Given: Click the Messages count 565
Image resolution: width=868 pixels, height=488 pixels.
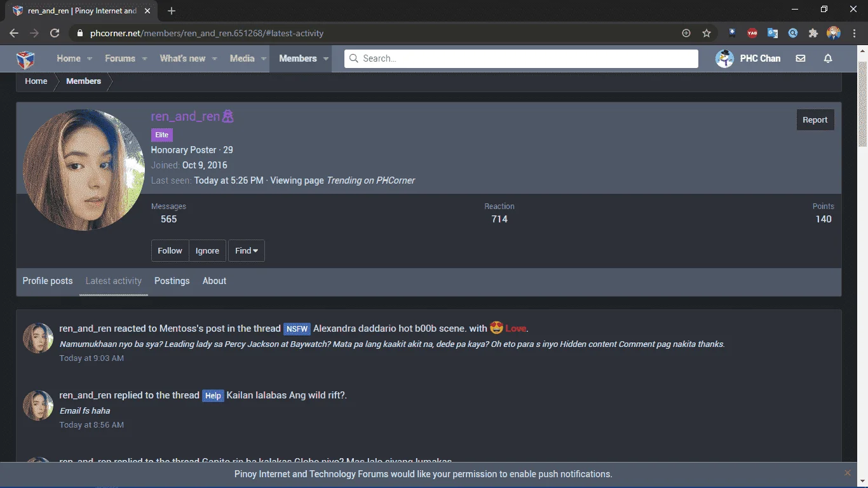Looking at the screenshot, I should 168,219.
